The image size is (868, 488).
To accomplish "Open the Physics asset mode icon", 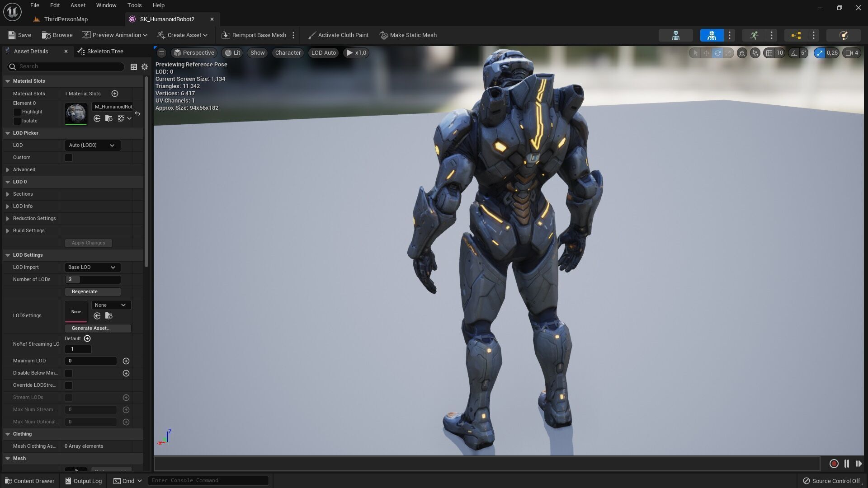I will coord(843,35).
